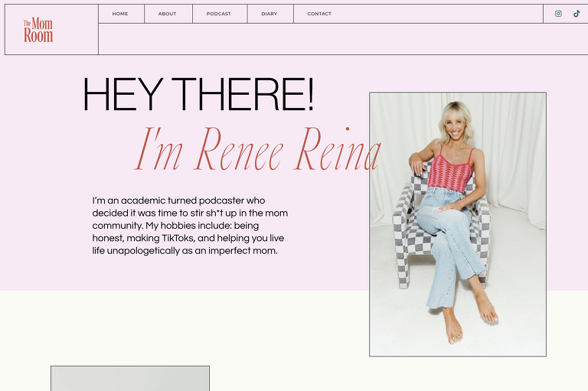
Task: Open the About menu item
Action: (167, 14)
